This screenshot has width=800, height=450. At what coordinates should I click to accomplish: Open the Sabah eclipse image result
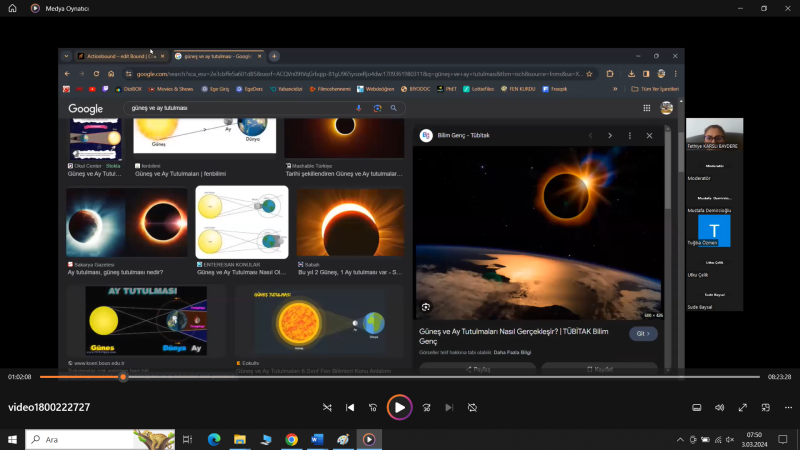[x=350, y=223]
